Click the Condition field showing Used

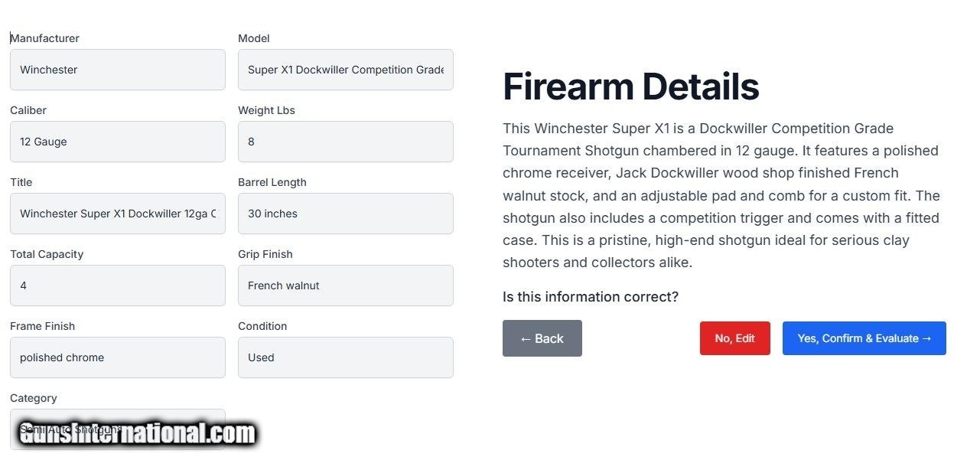coord(345,357)
